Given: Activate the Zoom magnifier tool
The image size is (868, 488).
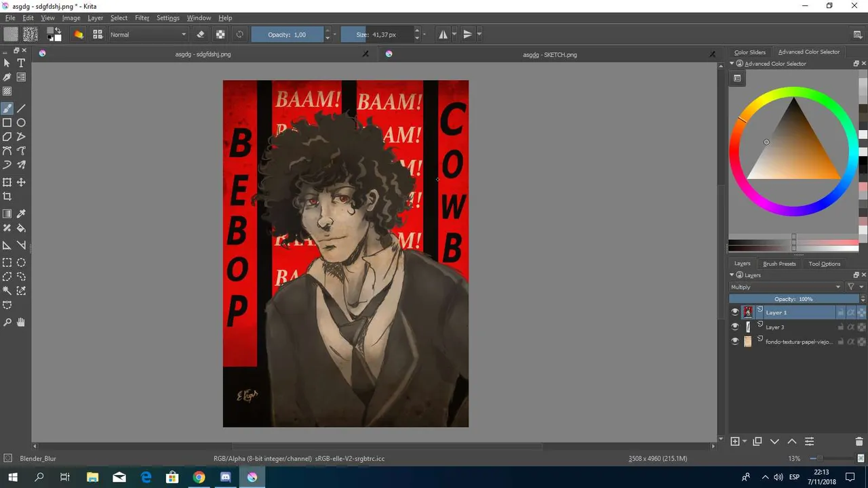Looking at the screenshot, I should coord(7,323).
